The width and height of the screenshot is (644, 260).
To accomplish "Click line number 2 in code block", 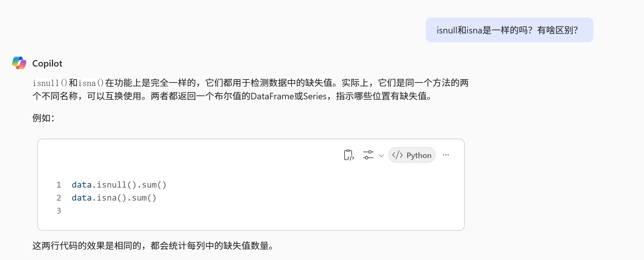I will coord(59,198).
